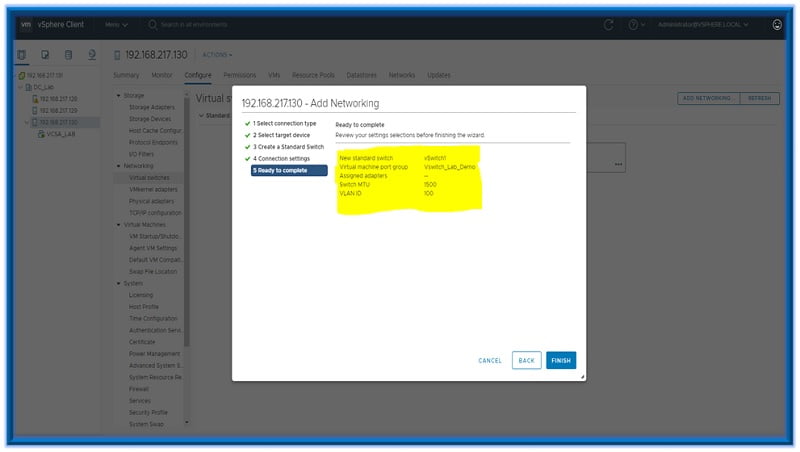Screen dimensions: 800x452
Task: Open the Networking inventory icon
Action: tap(92, 54)
